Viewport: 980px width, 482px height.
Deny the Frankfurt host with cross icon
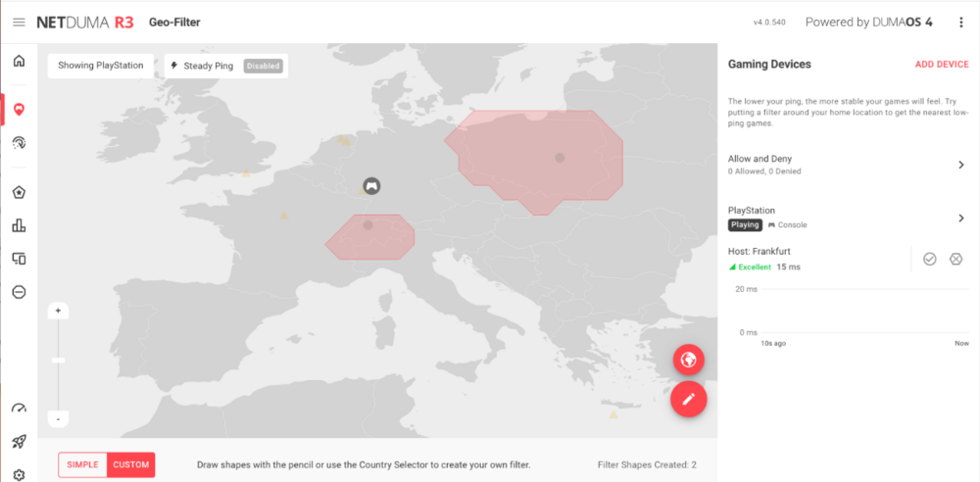coord(955,259)
